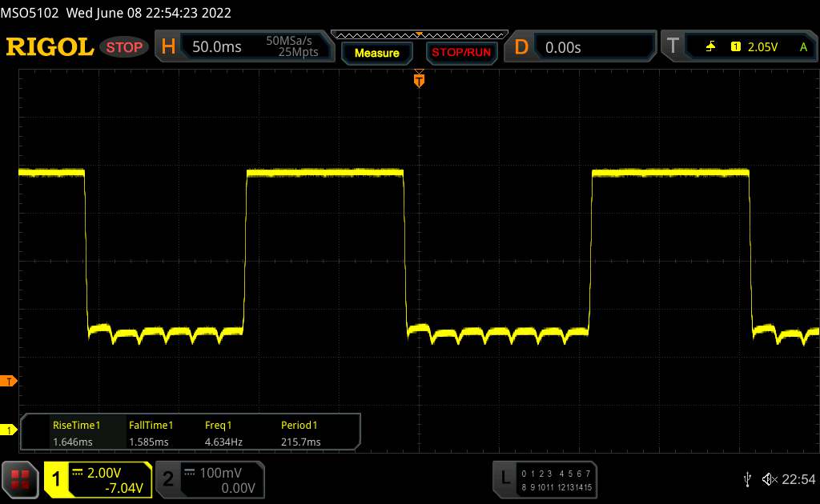Click the horizontal 'H' timebase icon
This screenshot has height=504, width=820.
(168, 47)
